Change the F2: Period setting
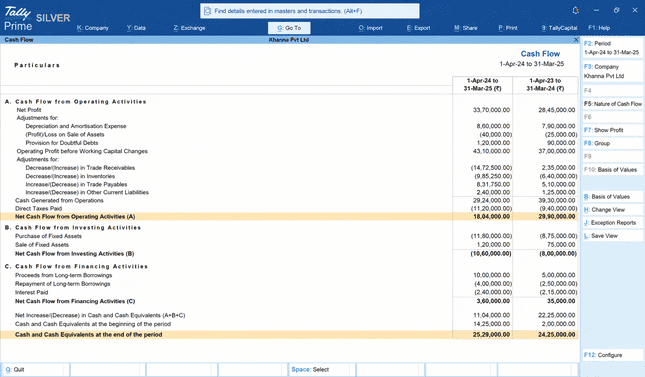645x377 pixels. pyautogui.click(x=613, y=48)
